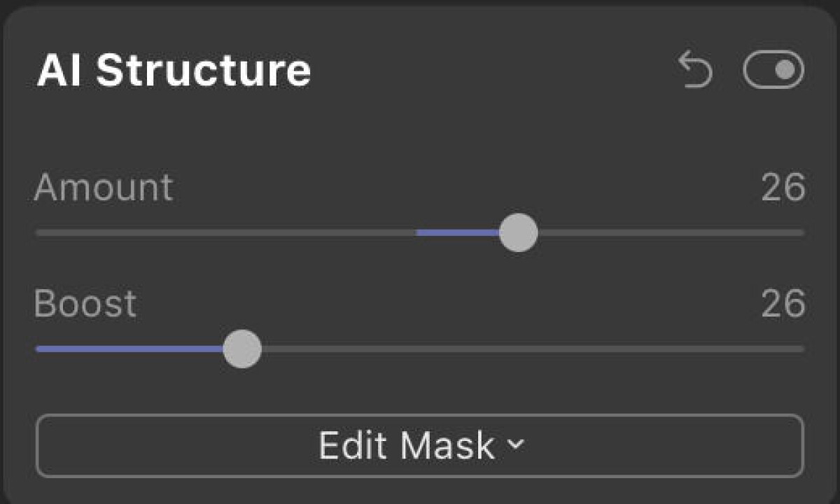Click far right end of Amount track
The image size is (840, 504).
(x=800, y=232)
